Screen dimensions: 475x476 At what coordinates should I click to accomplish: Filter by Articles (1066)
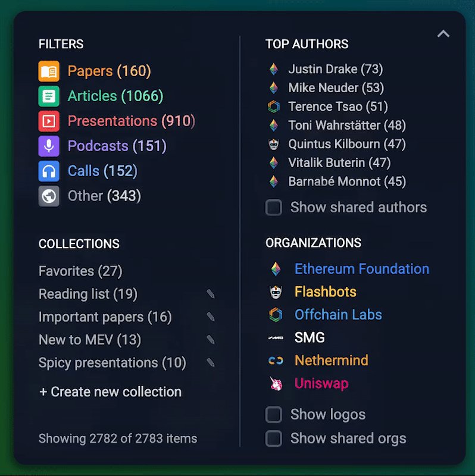click(x=115, y=96)
